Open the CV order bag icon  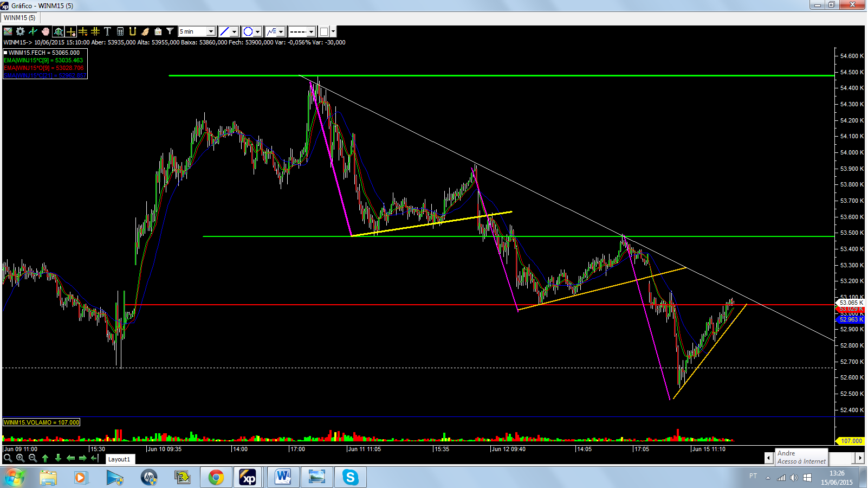coord(158,31)
